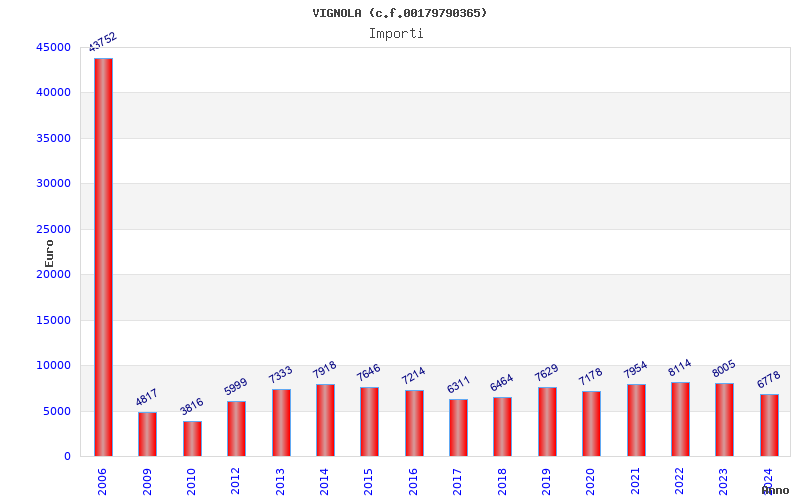Click the x-axis year label 2018
The height and width of the screenshot is (500, 800).
[502, 482]
